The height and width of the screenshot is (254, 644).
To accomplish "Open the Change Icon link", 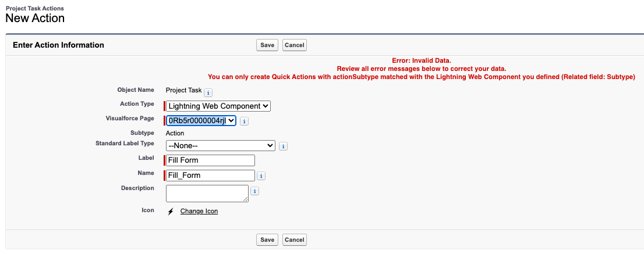I will click(x=199, y=211).
